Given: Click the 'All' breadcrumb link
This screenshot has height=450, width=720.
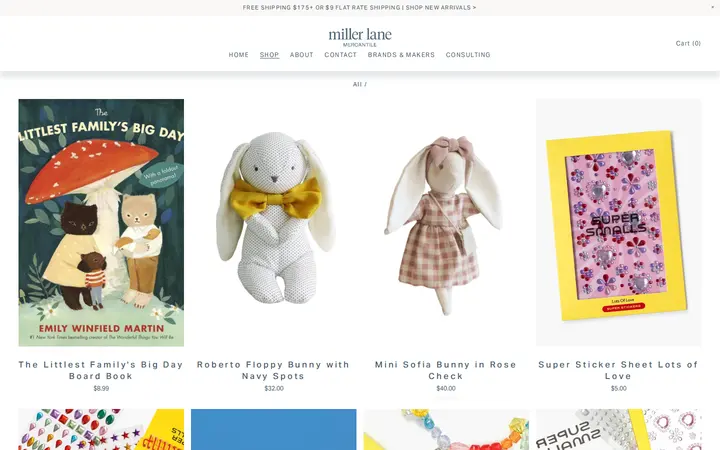Looking at the screenshot, I should point(357,84).
